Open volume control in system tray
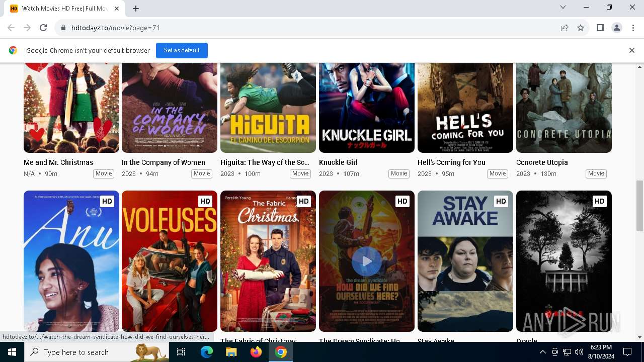The image size is (644, 362). (x=579, y=352)
